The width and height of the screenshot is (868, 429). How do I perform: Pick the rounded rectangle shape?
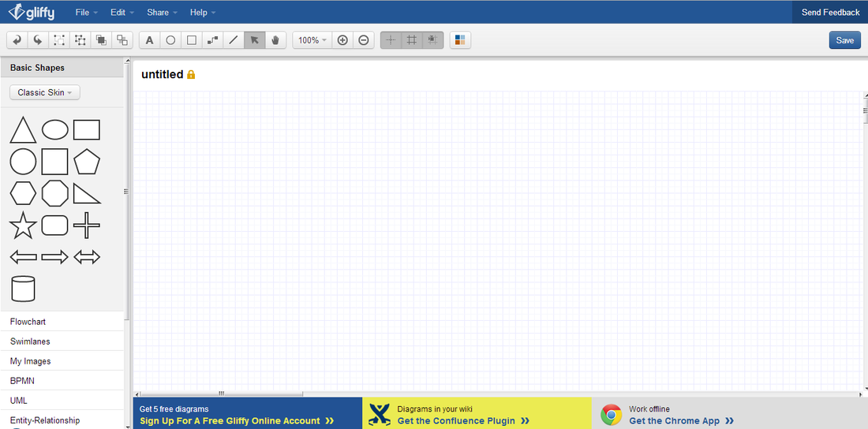pyautogui.click(x=55, y=226)
